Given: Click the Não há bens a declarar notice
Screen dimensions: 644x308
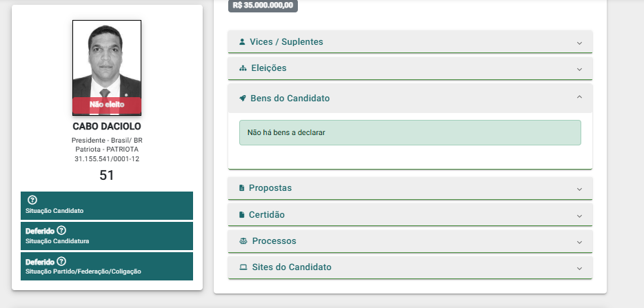Looking at the screenshot, I should click(x=410, y=133).
